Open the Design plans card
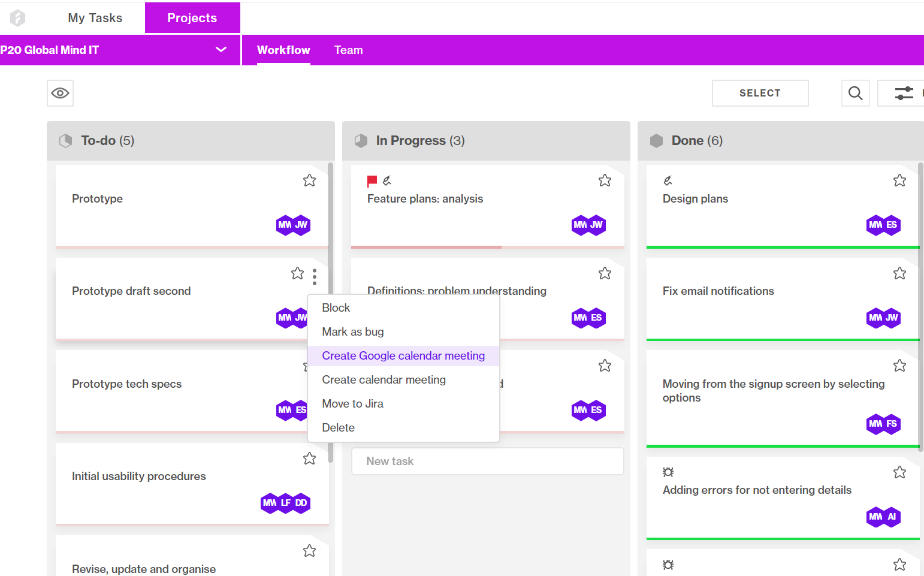The height and width of the screenshot is (576, 924). pos(783,206)
